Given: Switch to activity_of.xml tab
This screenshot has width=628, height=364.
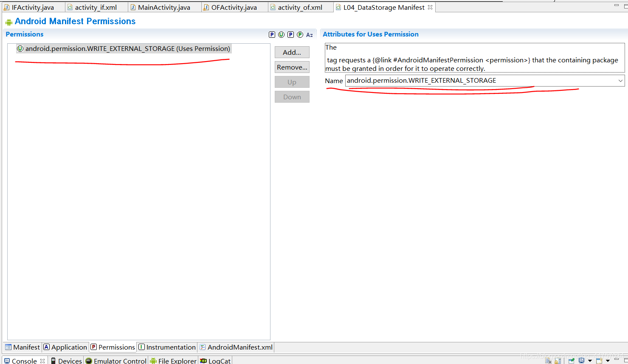Looking at the screenshot, I should (300, 7).
